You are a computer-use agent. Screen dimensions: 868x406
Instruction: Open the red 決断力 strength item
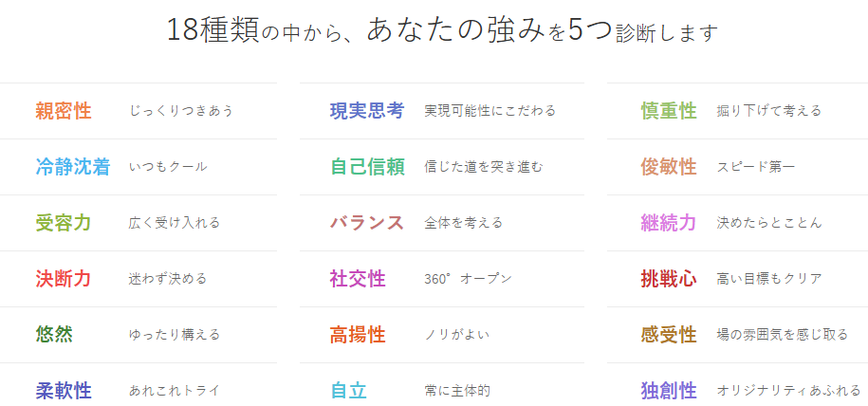click(x=63, y=279)
